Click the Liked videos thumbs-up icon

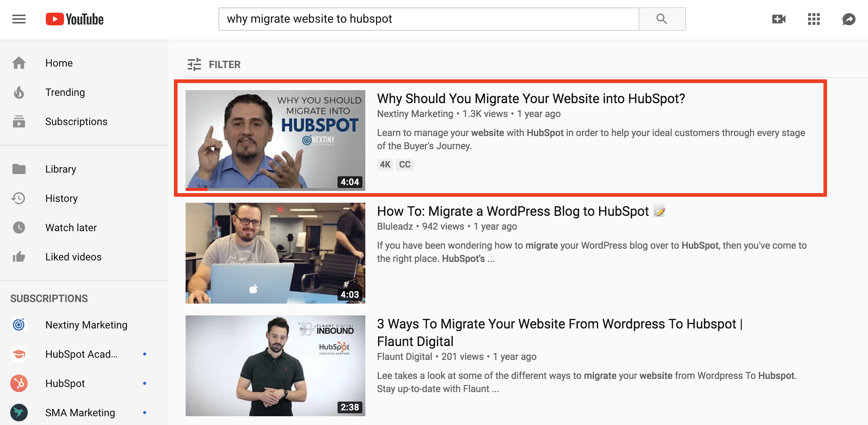[19, 257]
